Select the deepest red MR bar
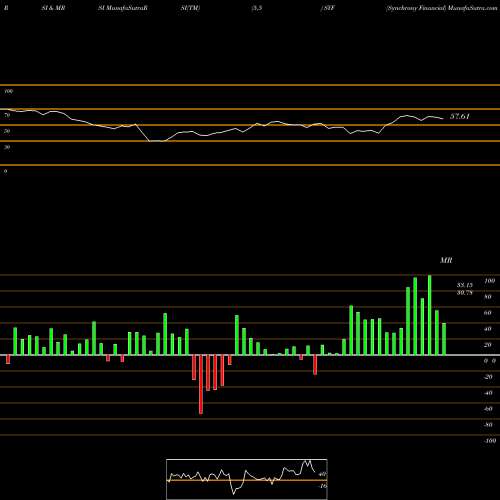The image size is (500, 500). coord(201,385)
